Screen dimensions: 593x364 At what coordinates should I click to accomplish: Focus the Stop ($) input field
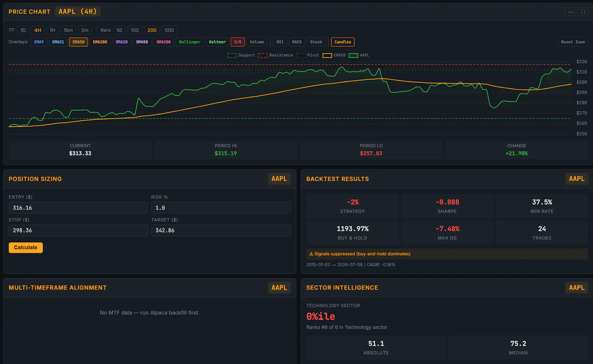78,230
